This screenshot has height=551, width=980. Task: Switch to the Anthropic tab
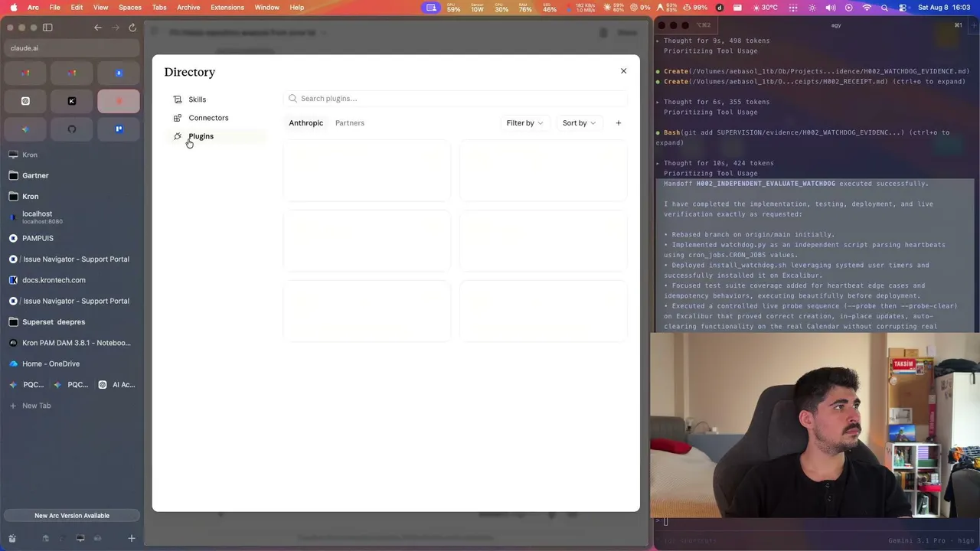click(305, 123)
